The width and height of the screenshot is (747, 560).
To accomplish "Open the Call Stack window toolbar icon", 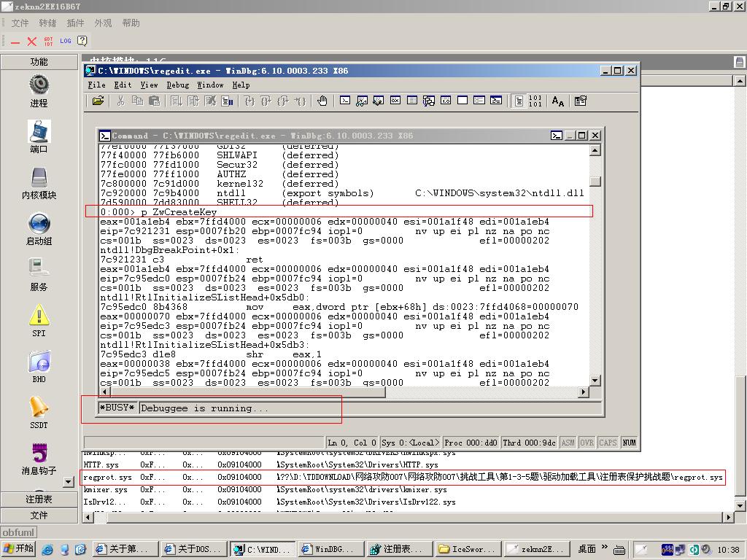I will coord(429,101).
